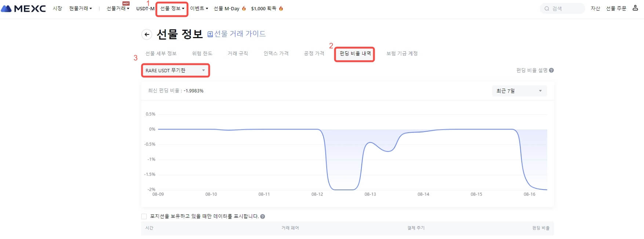Click the back arrow button

click(147, 34)
